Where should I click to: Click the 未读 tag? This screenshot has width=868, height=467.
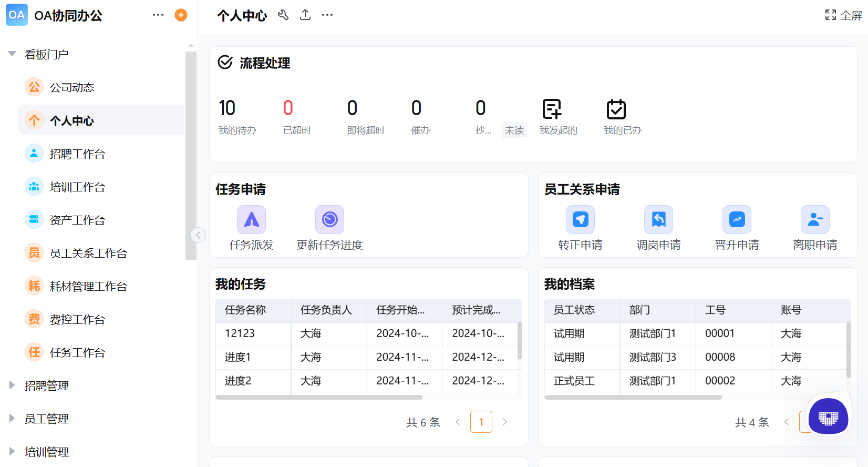tap(514, 130)
